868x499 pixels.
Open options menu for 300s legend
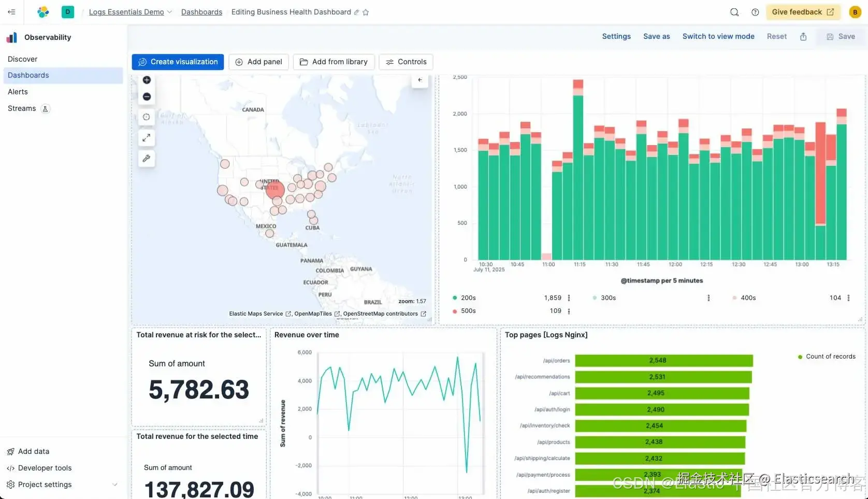708,298
